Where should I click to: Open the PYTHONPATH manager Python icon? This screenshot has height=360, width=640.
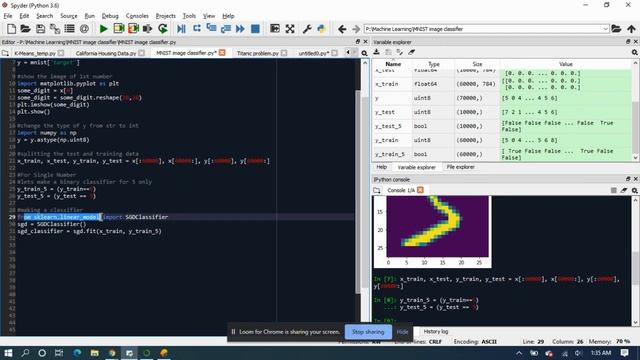[x=322, y=29]
